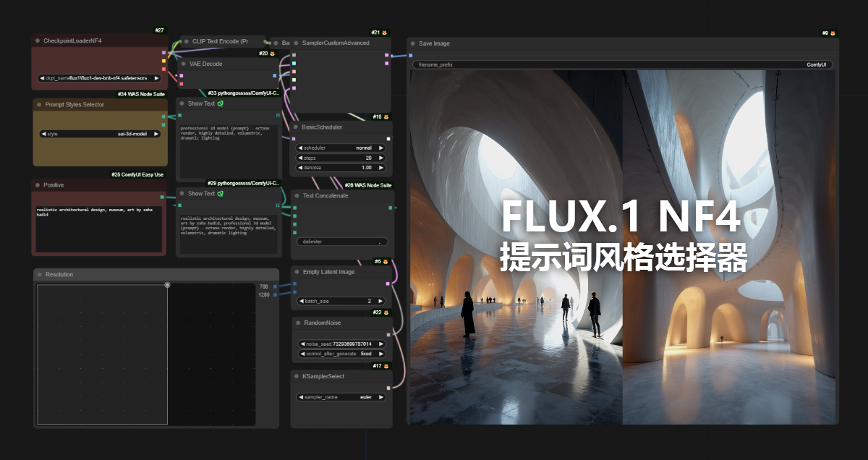Click left arrow of style widget

point(43,134)
